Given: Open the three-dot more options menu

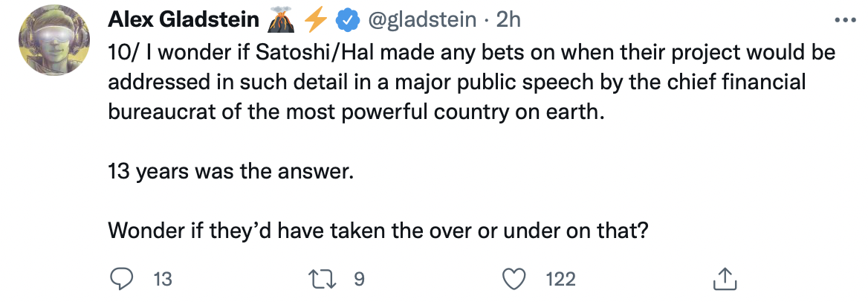Looking at the screenshot, I should click(x=845, y=21).
